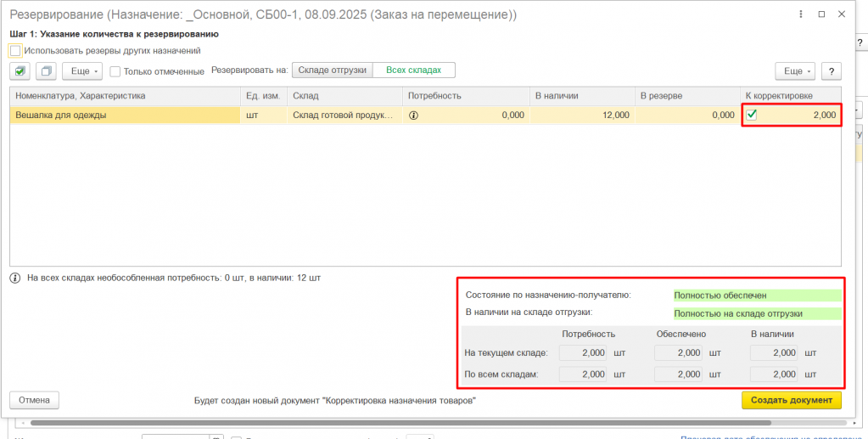
Task: Click the Склад column header
Action: (x=344, y=96)
